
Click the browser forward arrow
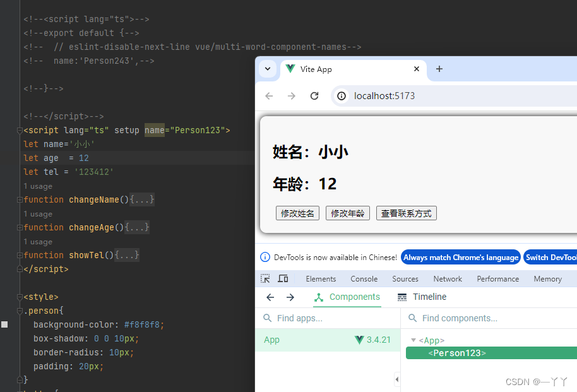click(292, 96)
